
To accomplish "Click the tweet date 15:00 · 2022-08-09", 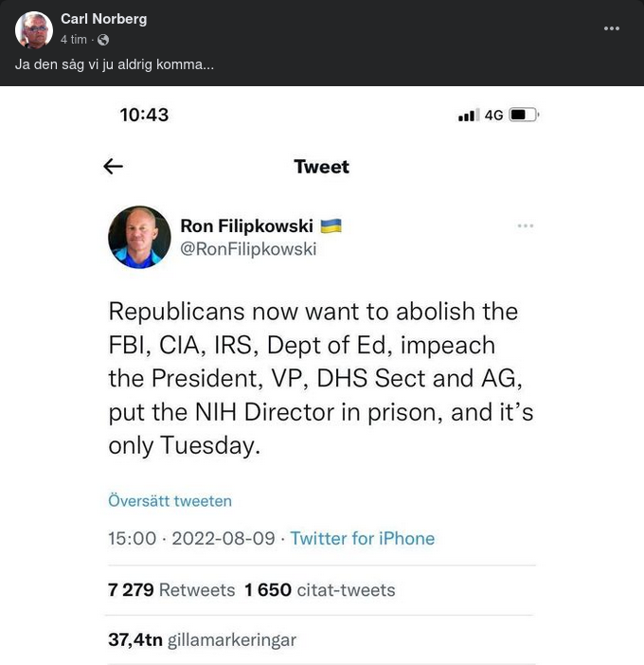I will point(191,538).
